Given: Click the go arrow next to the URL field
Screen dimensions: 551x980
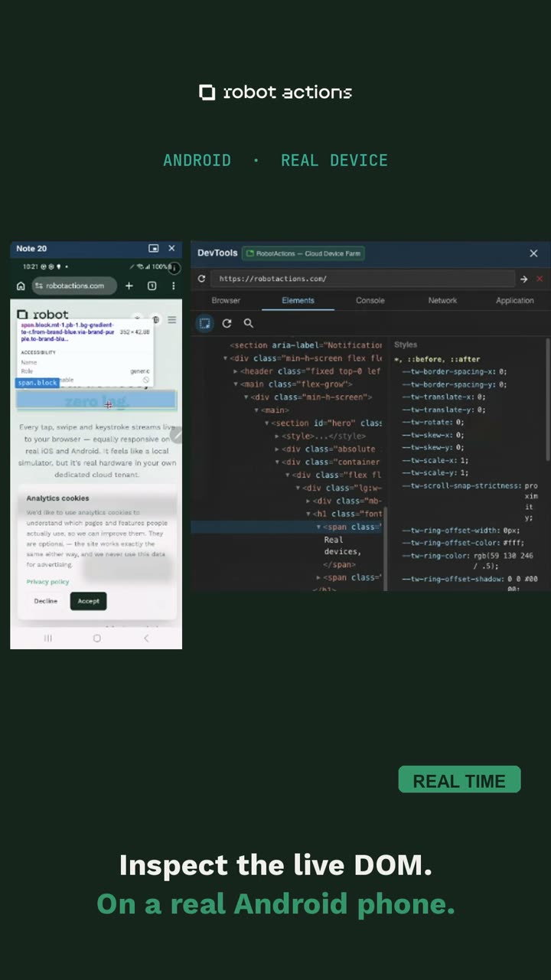Looking at the screenshot, I should tap(523, 279).
